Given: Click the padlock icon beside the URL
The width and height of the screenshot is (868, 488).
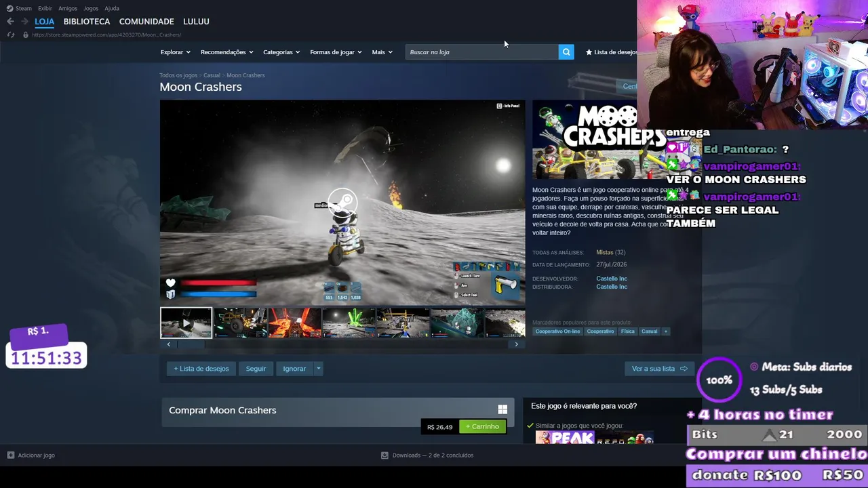Looking at the screenshot, I should (x=26, y=35).
